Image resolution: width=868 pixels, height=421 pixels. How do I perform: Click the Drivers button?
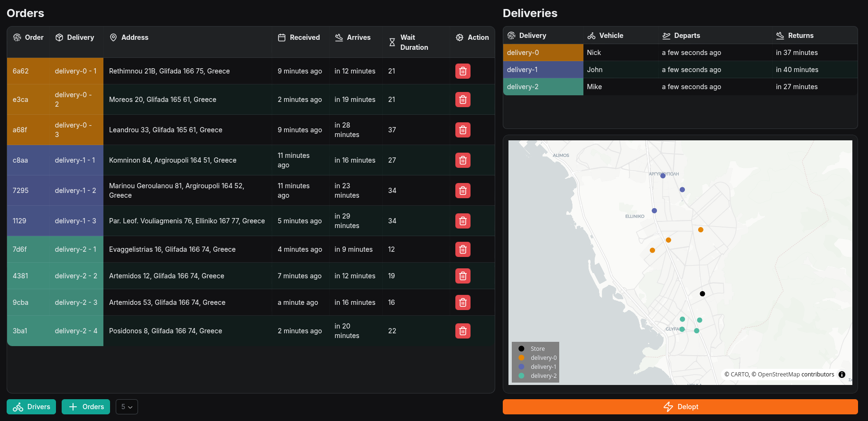pos(31,407)
